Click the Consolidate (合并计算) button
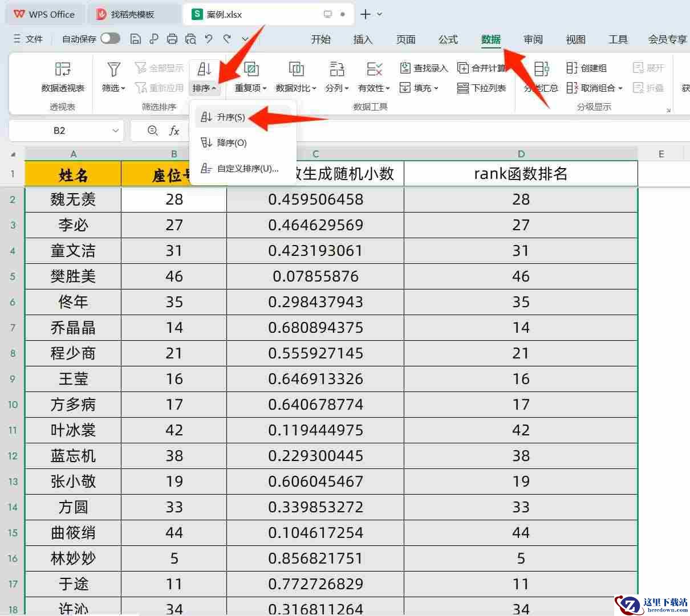Image resolution: width=690 pixels, height=616 pixels. 482,68
